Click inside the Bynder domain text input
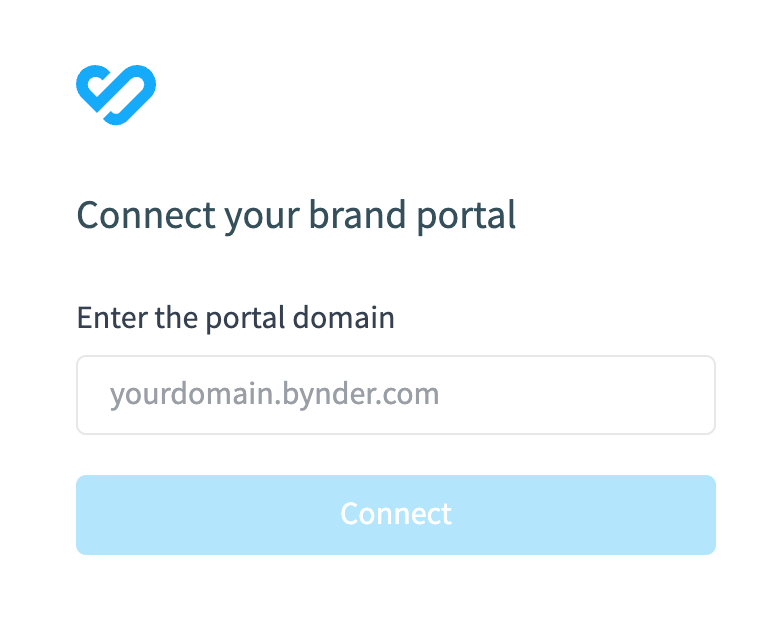770x626 pixels. [x=395, y=395]
